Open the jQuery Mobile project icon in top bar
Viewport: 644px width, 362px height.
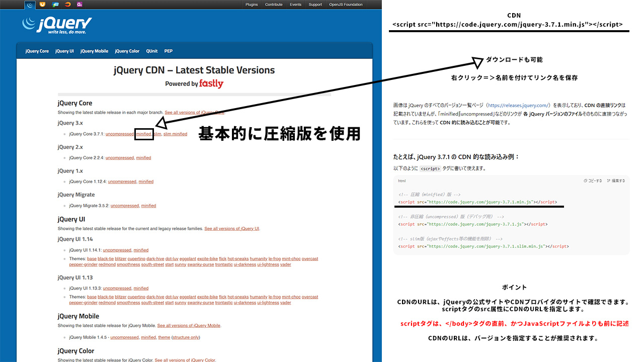coord(55,5)
